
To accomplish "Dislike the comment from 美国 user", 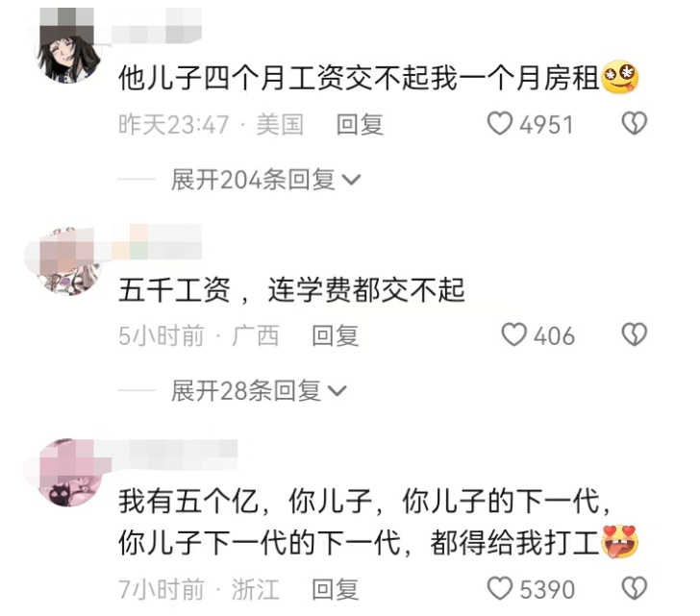I will 635,124.
